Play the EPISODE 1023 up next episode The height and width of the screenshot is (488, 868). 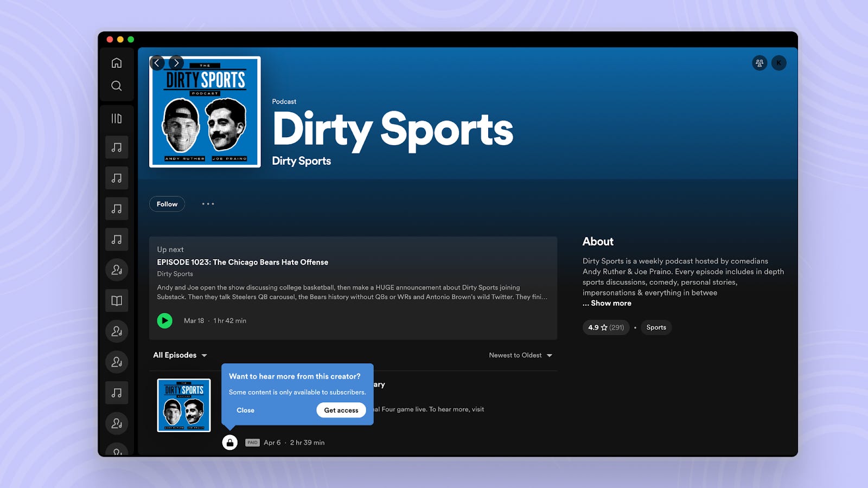coord(165,321)
